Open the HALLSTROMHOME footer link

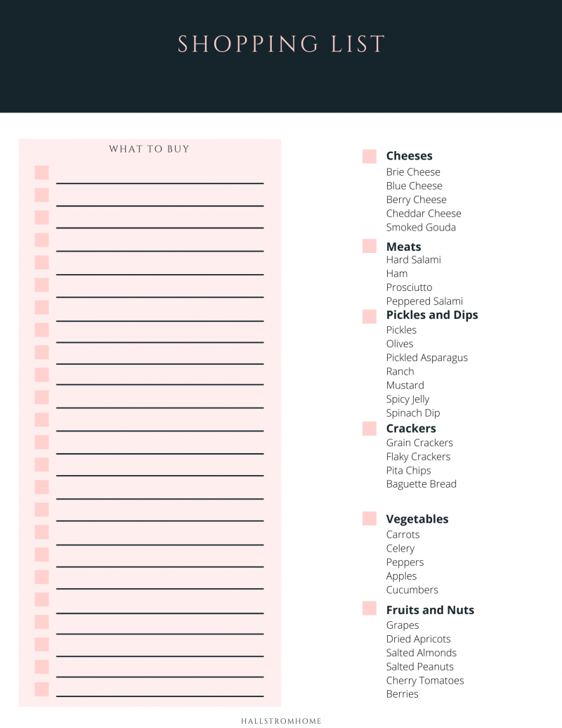point(281,720)
